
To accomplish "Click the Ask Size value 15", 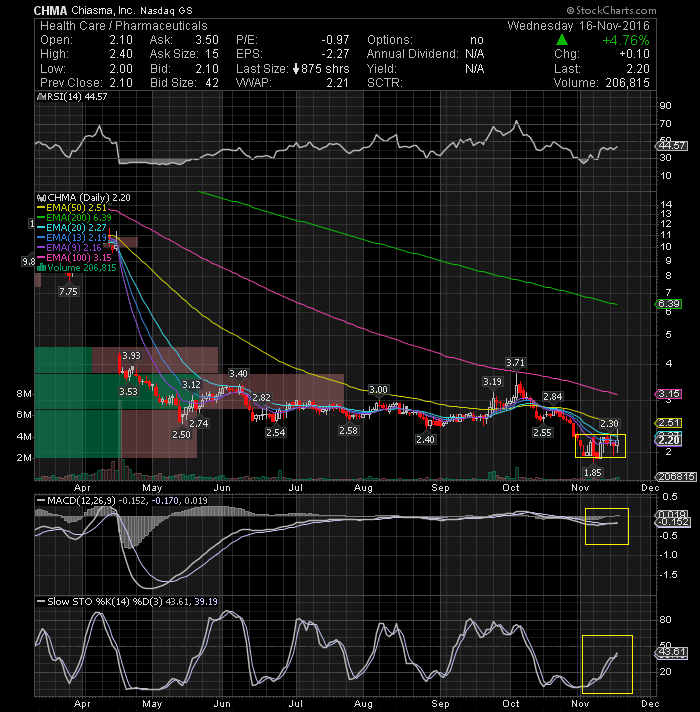I will pos(212,54).
